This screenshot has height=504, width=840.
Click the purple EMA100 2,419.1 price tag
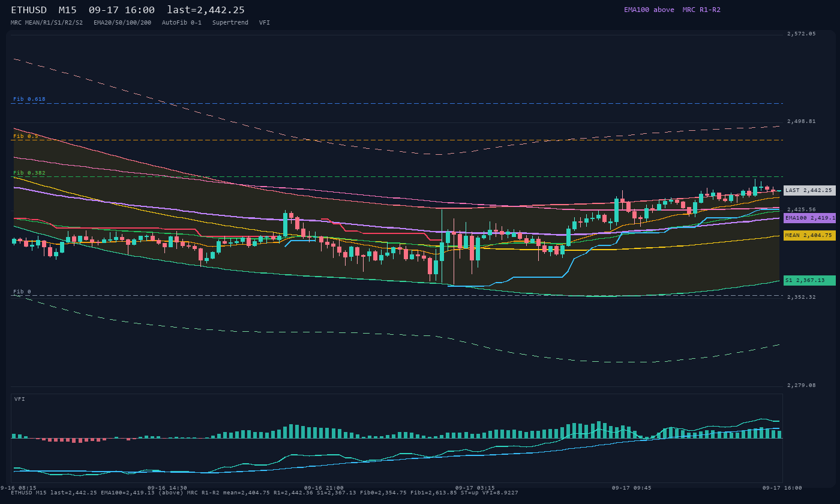tap(809, 218)
